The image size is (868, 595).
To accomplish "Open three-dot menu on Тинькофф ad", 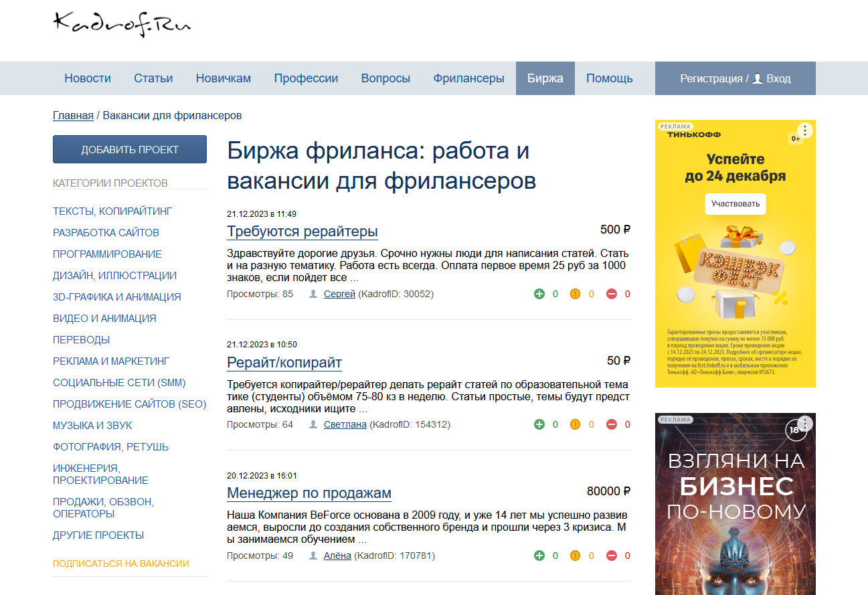I will [x=805, y=130].
